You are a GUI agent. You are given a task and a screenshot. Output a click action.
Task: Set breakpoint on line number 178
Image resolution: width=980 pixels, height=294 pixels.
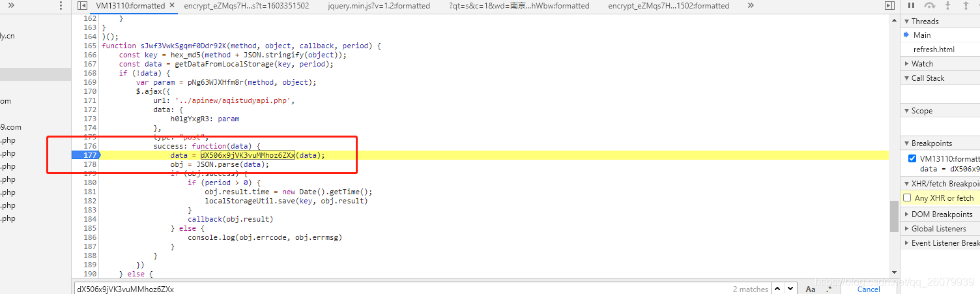click(x=90, y=164)
